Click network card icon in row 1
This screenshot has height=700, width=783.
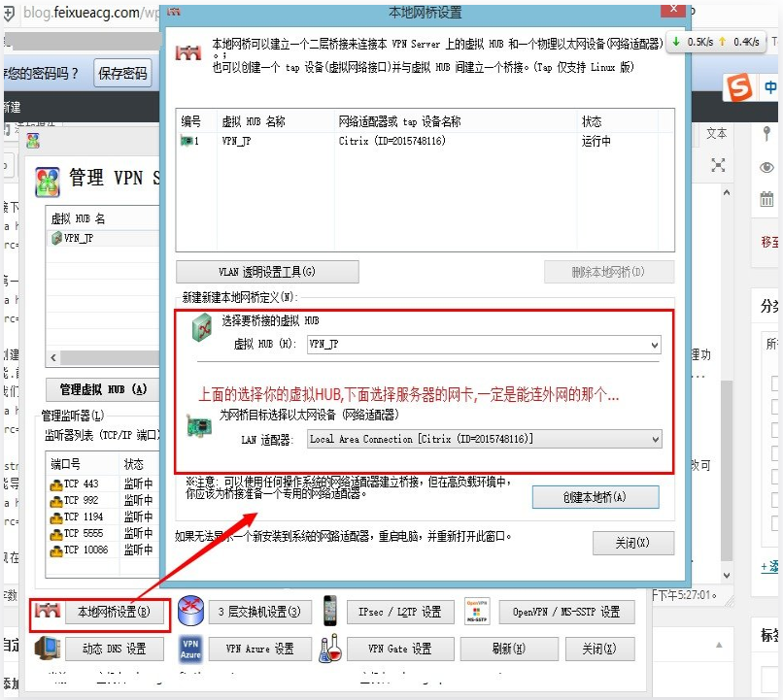coord(187,141)
